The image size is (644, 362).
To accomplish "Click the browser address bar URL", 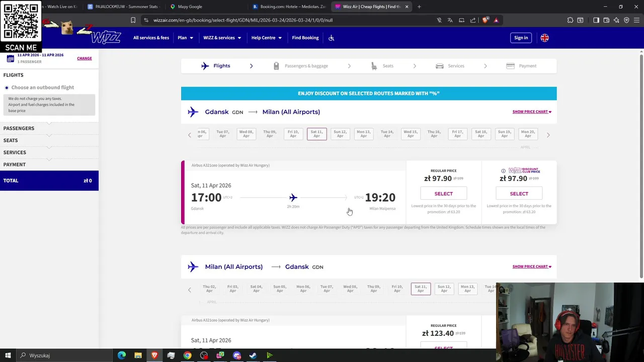I will tap(243, 20).
